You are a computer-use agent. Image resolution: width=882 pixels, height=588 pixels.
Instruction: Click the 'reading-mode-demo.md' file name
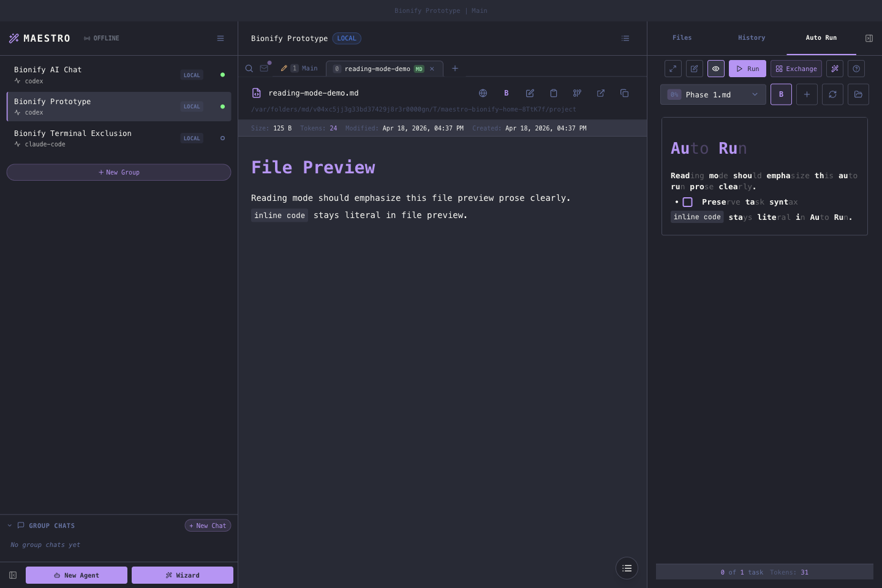pyautogui.click(x=314, y=93)
